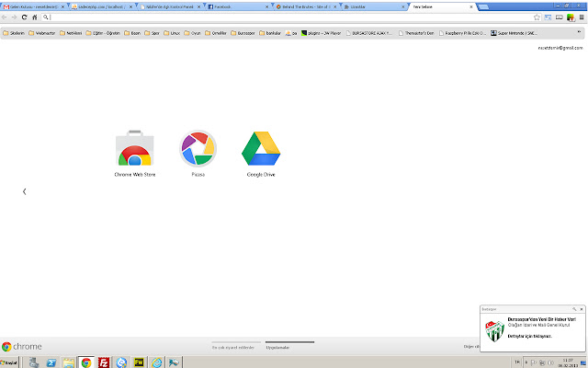Go to previous apps page with left arrow
Image resolution: width=588 pixels, height=368 pixels.
[x=25, y=191]
